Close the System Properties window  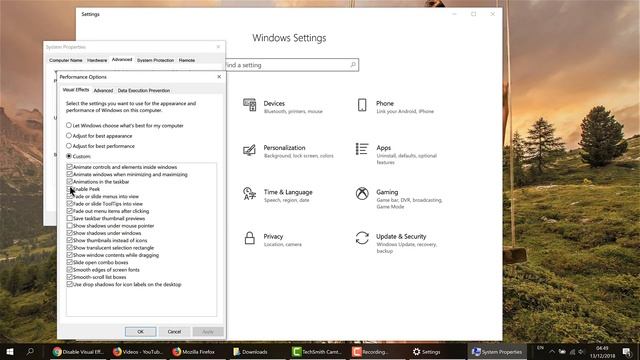click(218, 47)
